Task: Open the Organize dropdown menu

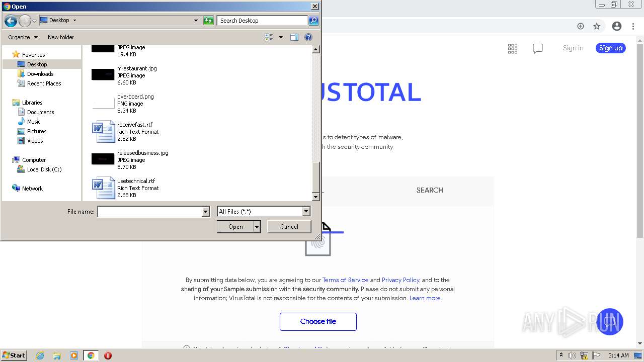Action: click(x=23, y=37)
